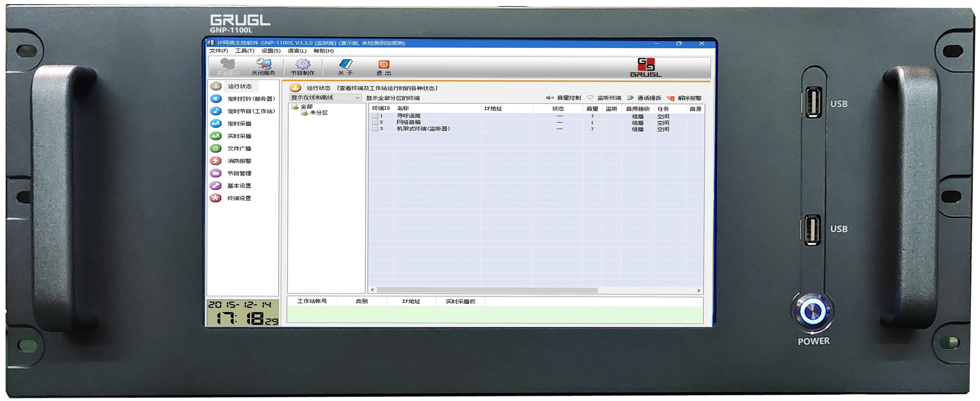Open 定时采播 in the sidebar

point(231,124)
